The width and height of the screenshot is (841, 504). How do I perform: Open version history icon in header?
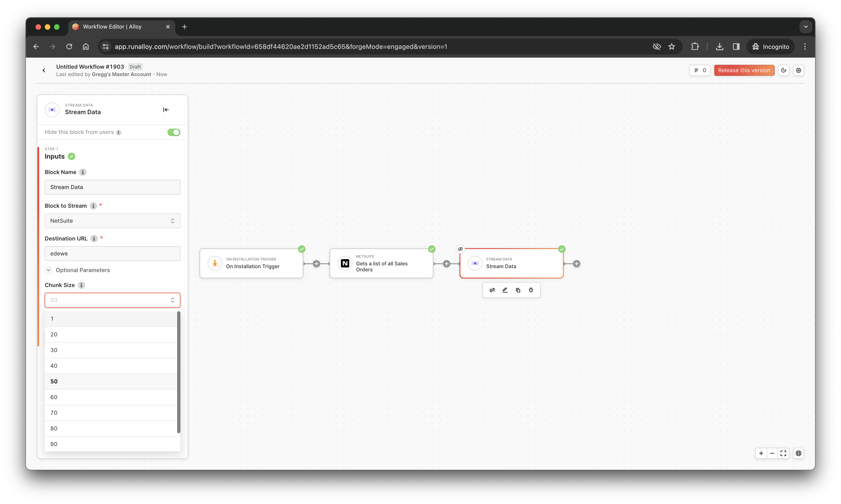click(784, 70)
